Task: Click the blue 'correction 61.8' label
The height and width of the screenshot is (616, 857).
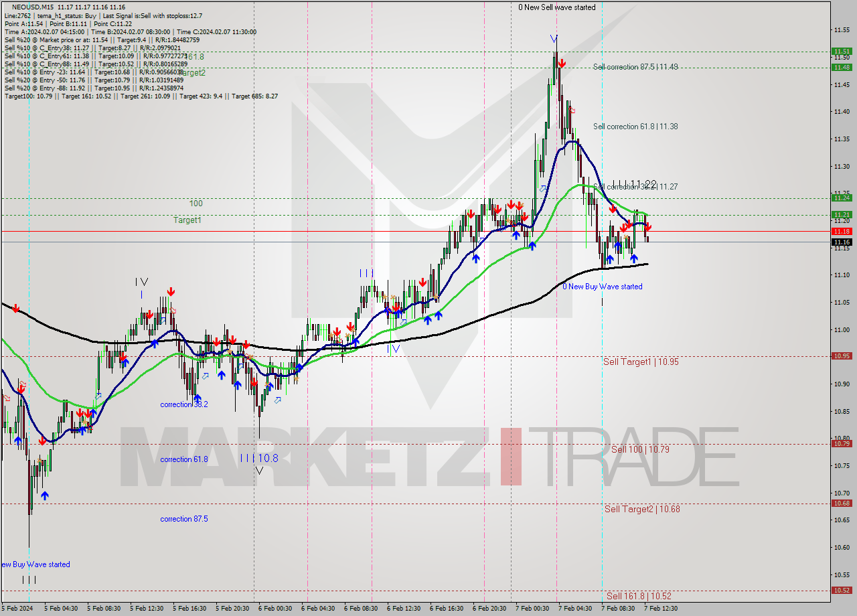Action: click(184, 459)
